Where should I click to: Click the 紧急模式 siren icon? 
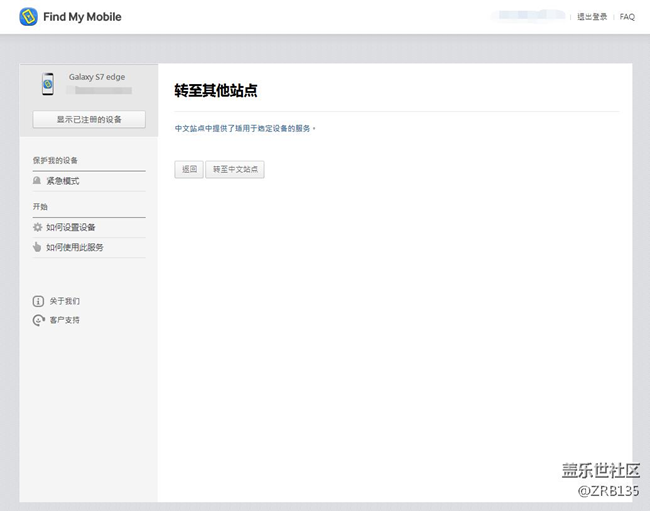tap(37, 181)
